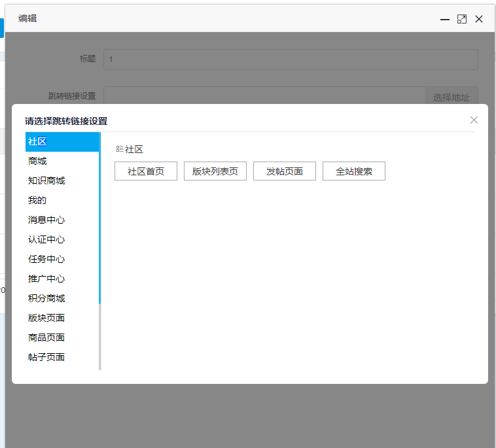Pick the 全站搜索 button
496x448 pixels.
(354, 171)
